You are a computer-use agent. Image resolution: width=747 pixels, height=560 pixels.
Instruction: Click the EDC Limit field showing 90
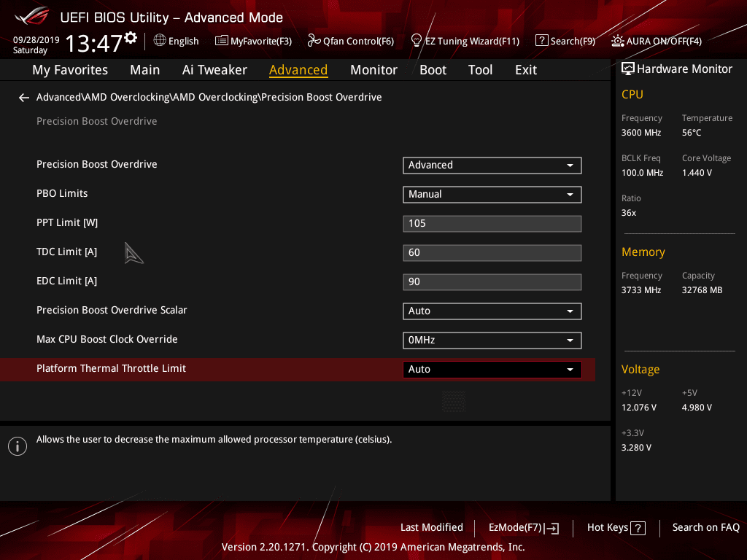pyautogui.click(x=492, y=282)
